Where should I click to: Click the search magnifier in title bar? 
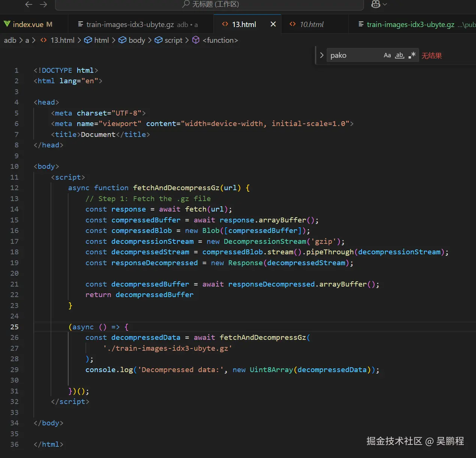coord(186,4)
